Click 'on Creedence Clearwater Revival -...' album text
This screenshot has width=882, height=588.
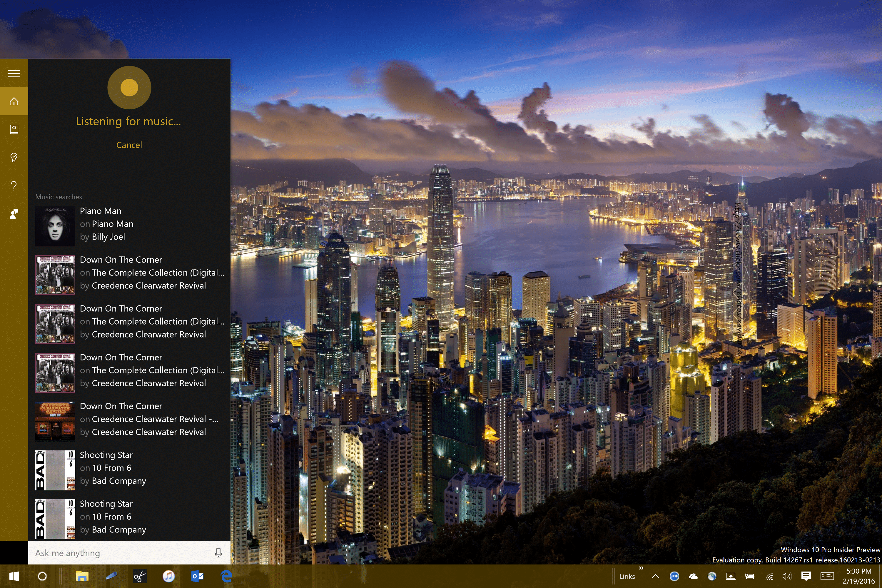(x=149, y=419)
